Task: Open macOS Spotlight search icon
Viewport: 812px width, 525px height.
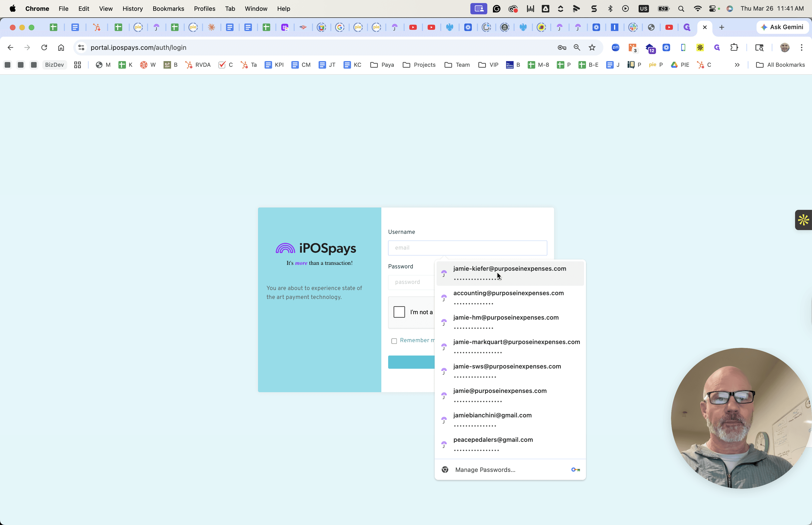Action: click(x=681, y=8)
